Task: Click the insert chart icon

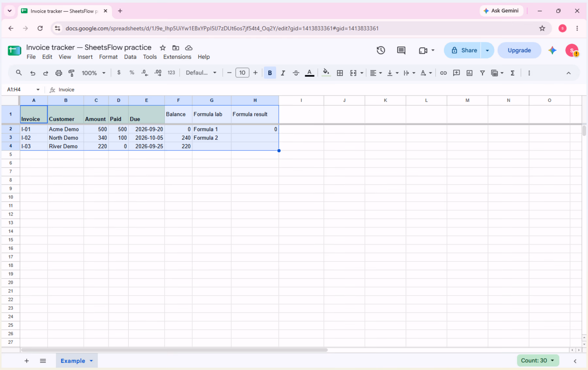Action: pyautogui.click(x=469, y=73)
